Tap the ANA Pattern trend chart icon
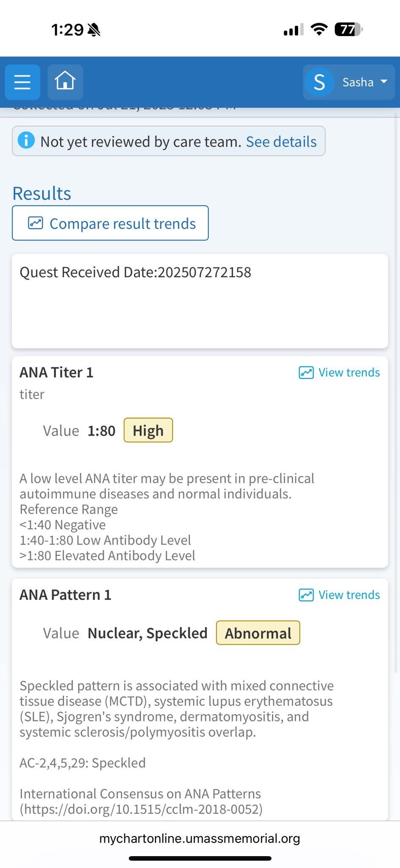This screenshot has width=400, height=868. click(306, 595)
